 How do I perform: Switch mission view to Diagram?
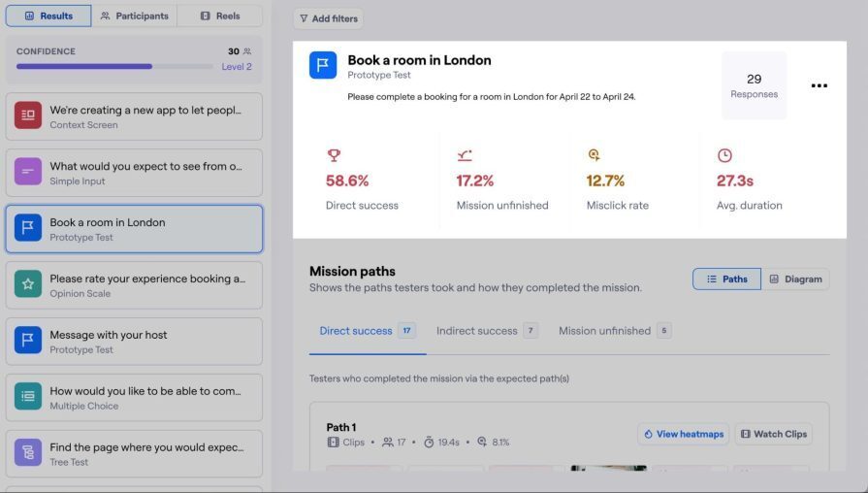click(795, 279)
